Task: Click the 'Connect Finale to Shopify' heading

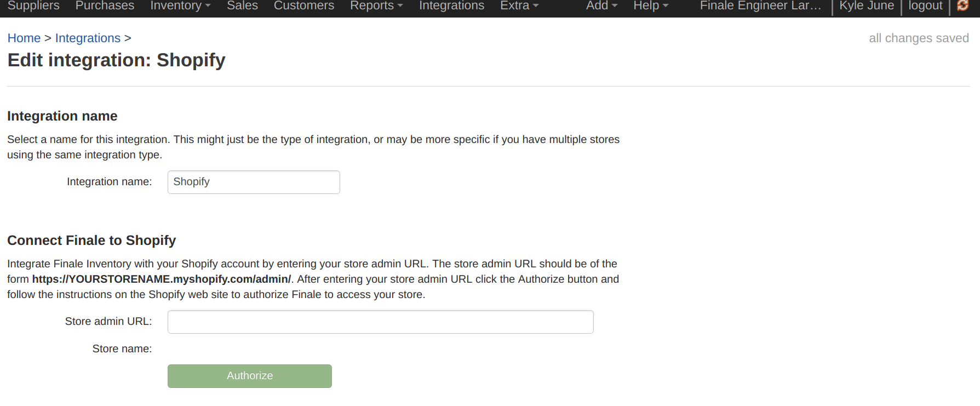Action: click(91, 241)
